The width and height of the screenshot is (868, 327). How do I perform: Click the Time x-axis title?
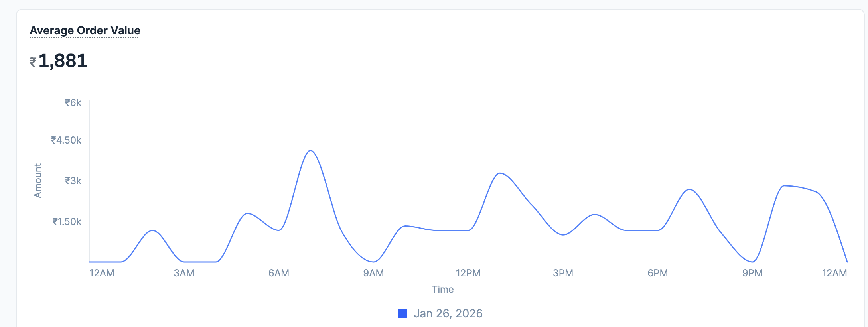(442, 289)
